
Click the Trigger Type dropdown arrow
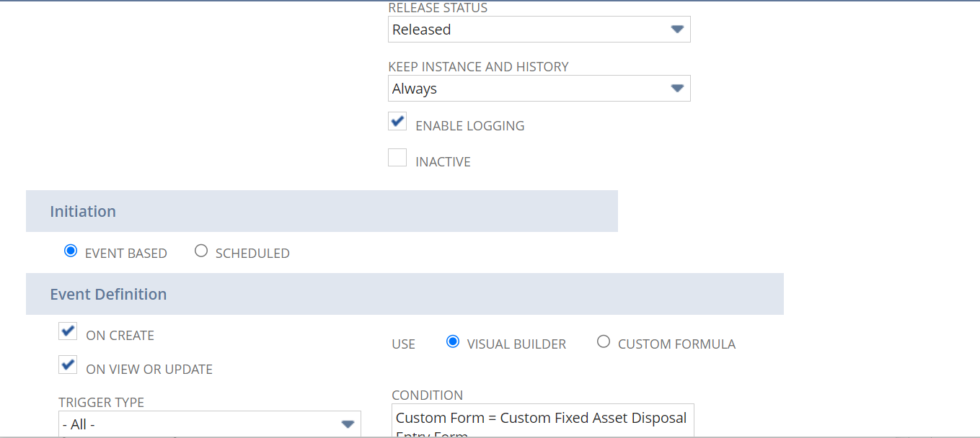pos(348,424)
